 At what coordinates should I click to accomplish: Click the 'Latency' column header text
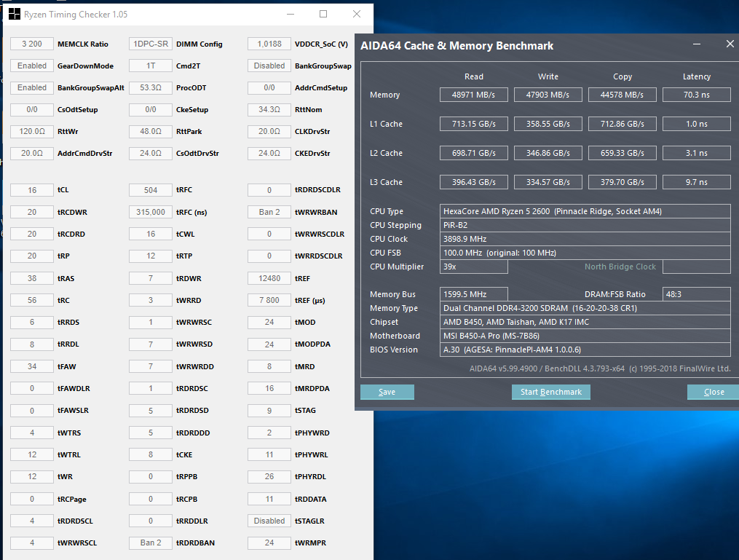click(697, 76)
